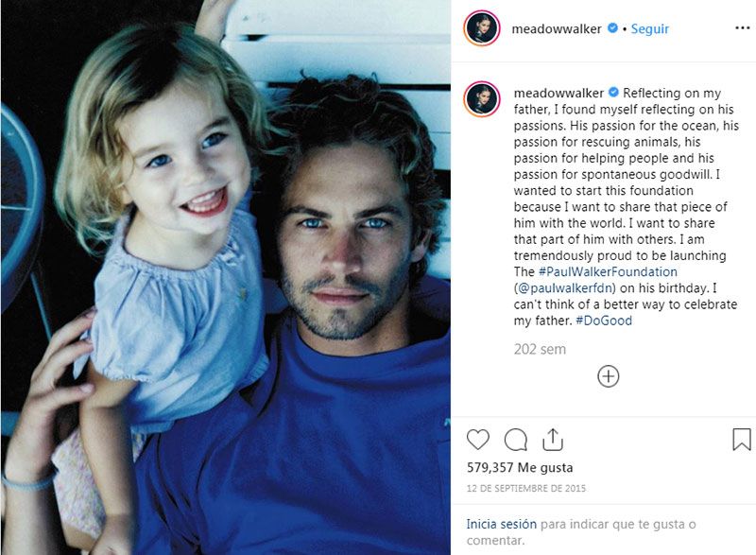Open meadowwalker profile picture in header
This screenshot has height=555, width=756.
coord(482,28)
